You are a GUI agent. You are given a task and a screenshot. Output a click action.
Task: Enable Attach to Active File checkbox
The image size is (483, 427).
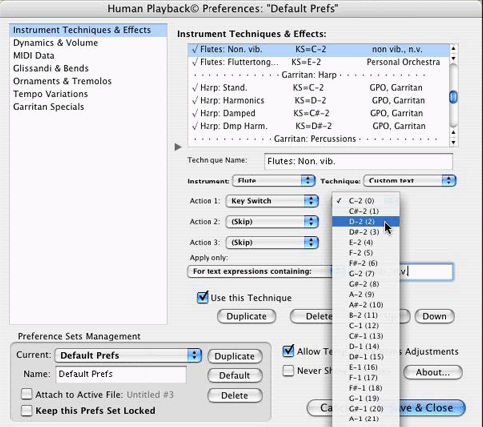click(x=26, y=394)
